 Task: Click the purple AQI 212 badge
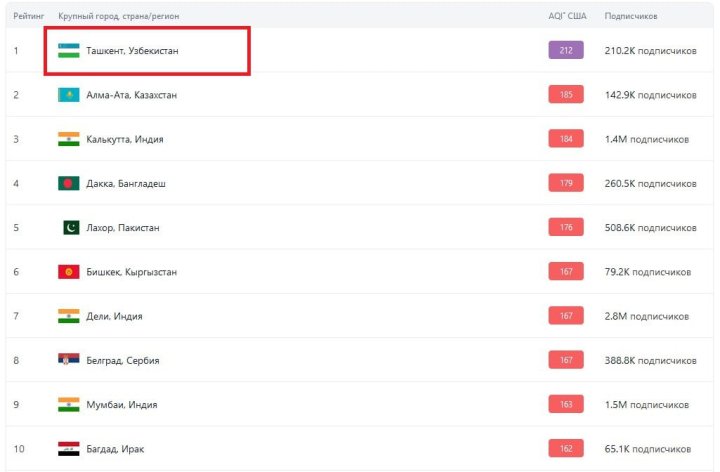566,50
